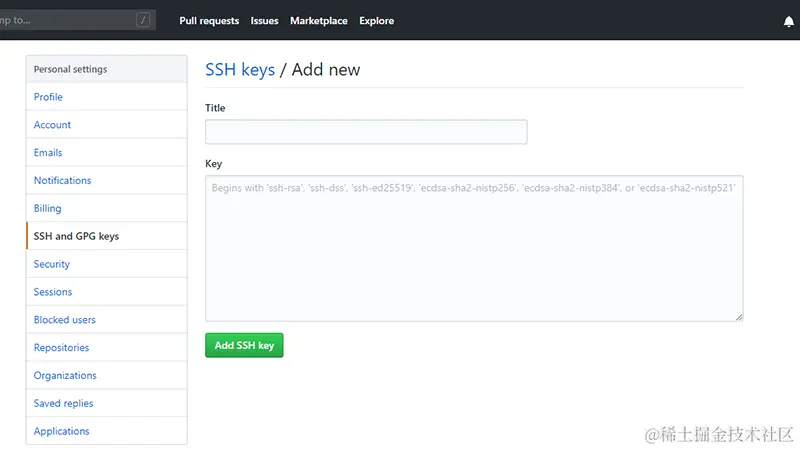Open Repositories settings in sidebar
800x450 pixels.
[x=107, y=347]
